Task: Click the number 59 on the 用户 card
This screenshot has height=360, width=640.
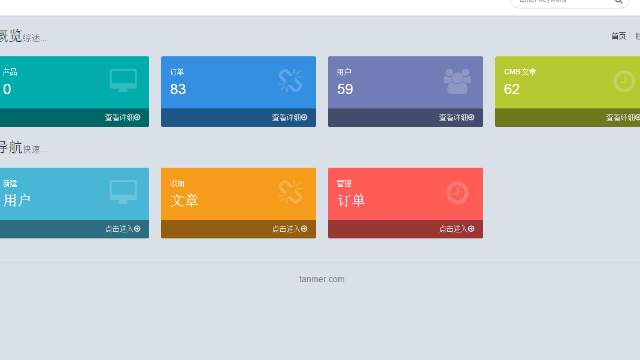Action: [345, 89]
